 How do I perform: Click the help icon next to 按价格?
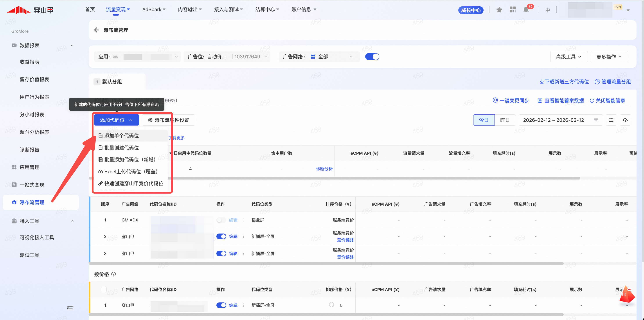pos(113,274)
